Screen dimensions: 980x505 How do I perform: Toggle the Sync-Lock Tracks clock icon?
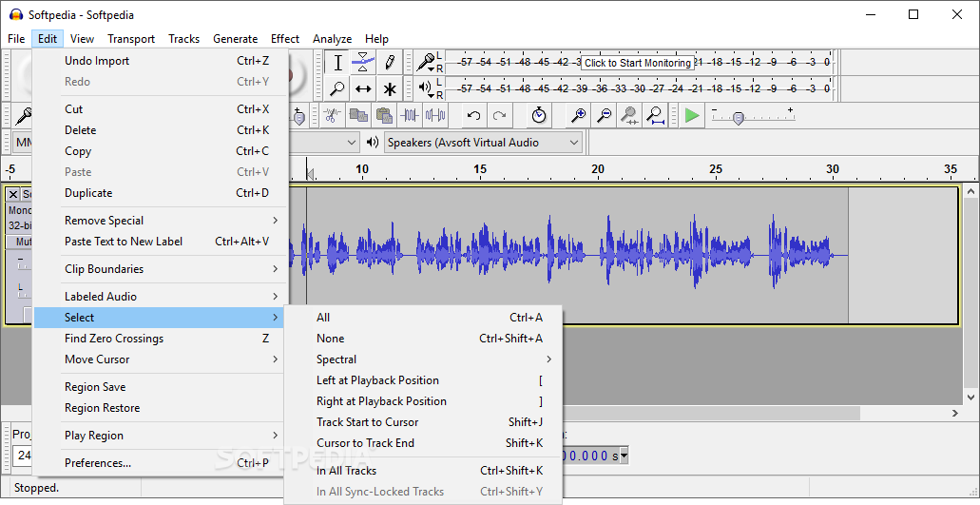[539, 115]
